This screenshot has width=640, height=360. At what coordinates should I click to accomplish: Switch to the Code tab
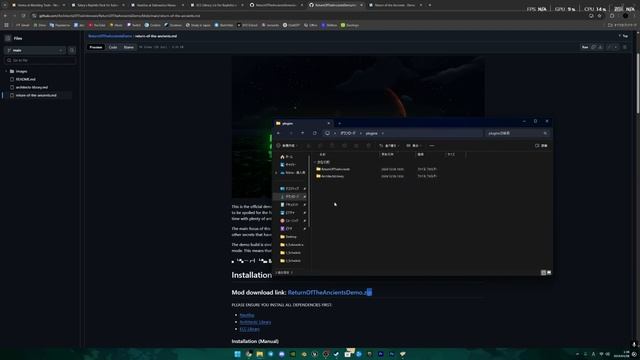113,47
